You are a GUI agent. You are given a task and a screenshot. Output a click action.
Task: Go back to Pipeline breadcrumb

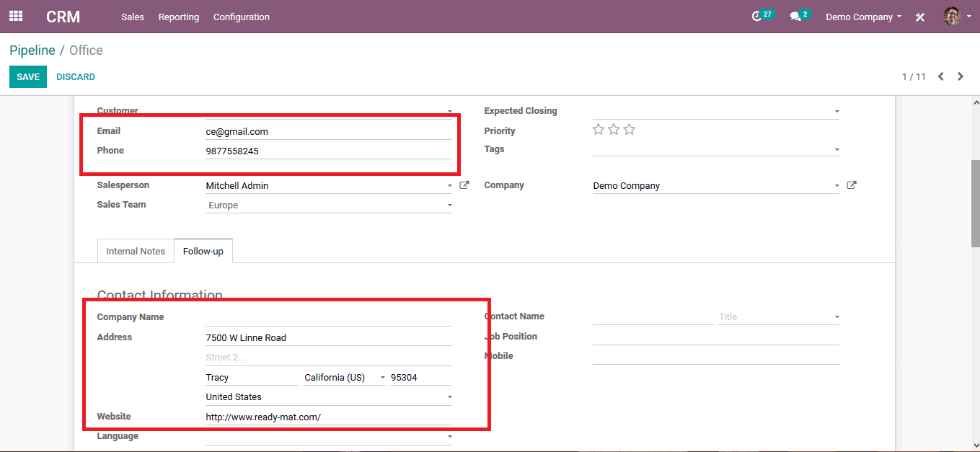coord(32,50)
